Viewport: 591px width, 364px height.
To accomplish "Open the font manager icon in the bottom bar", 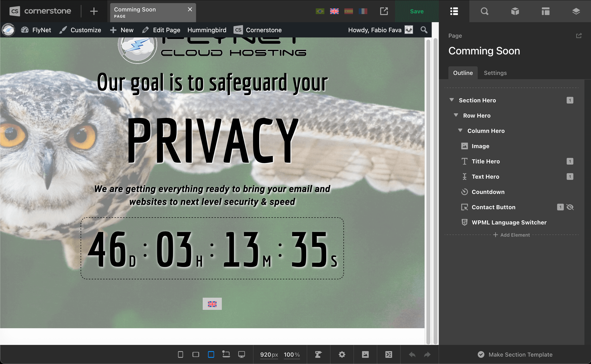I will pos(318,354).
